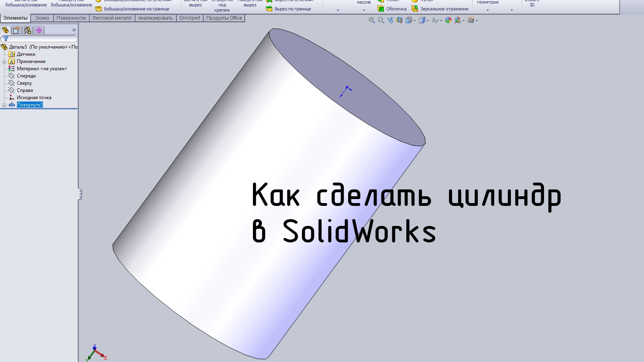Click the Hide/Show Items glasses icon
The height and width of the screenshot is (362, 644).
435,20
